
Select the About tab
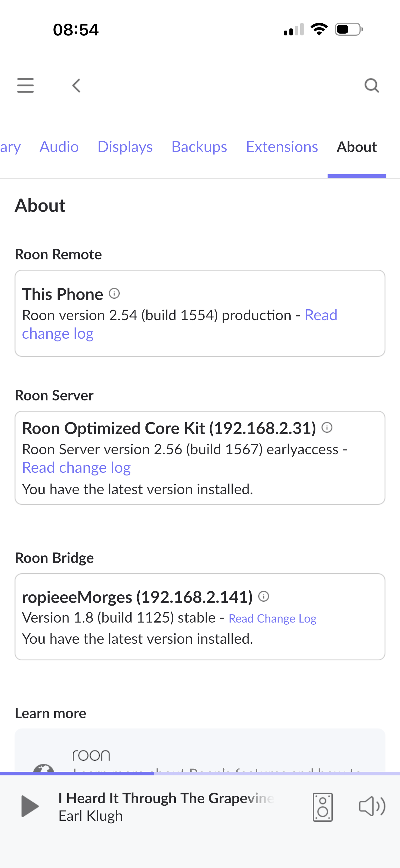click(356, 146)
